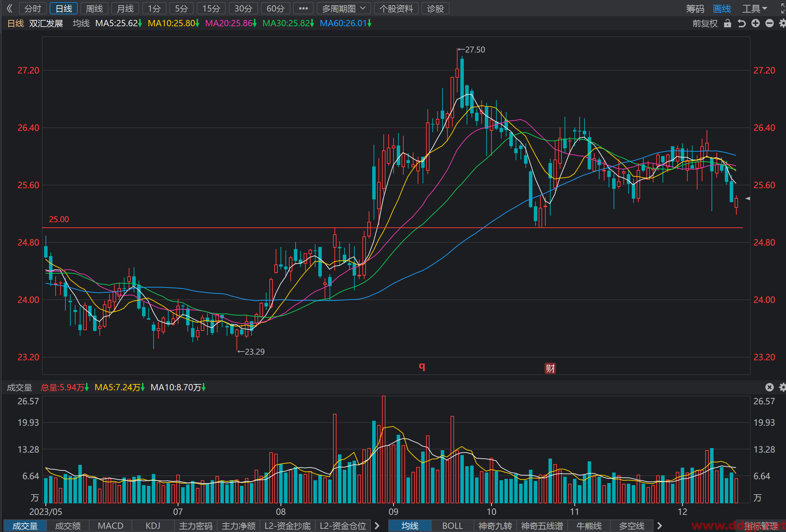Switch main chart to BOLL
This screenshot has width=786, height=532.
tap(452, 526)
